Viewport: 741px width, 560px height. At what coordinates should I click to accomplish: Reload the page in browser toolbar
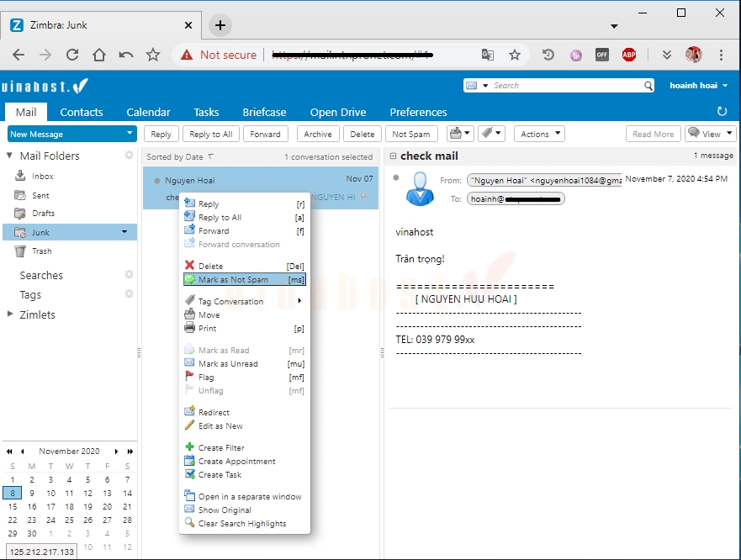pos(72,55)
